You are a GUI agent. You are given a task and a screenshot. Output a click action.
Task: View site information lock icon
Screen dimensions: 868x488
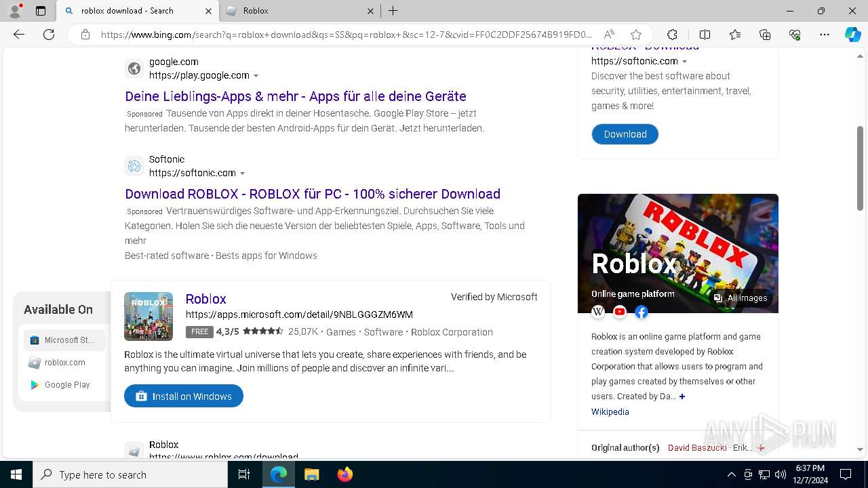tap(85, 35)
